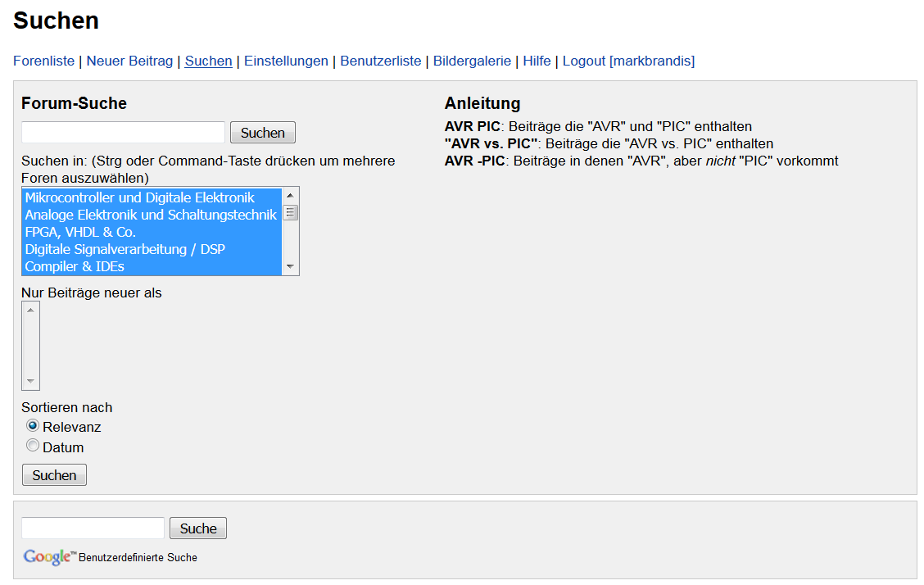
Task: Go to Einstellungen
Action: [286, 61]
